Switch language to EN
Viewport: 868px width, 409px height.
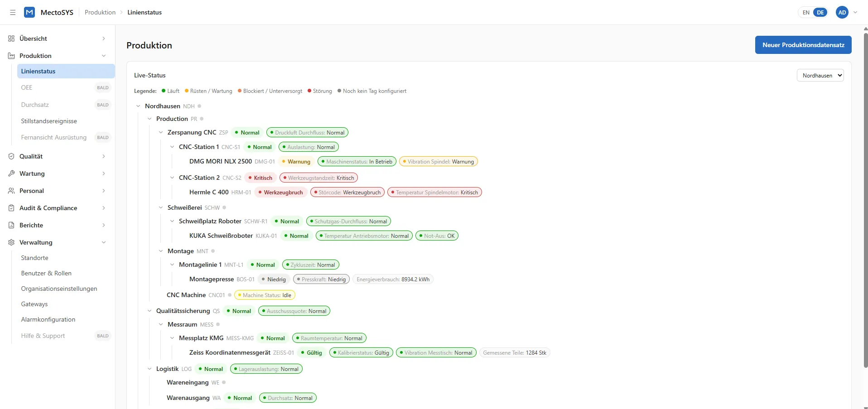(806, 12)
